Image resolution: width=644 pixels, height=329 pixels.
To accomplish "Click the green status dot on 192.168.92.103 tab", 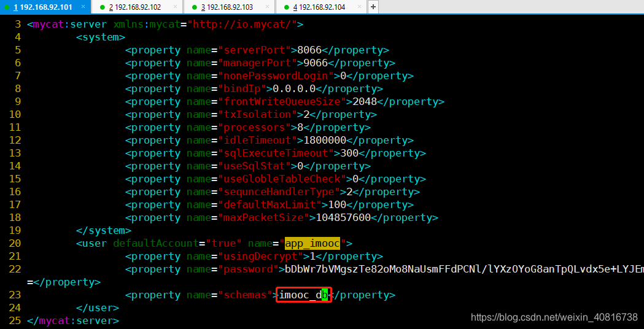I will click(x=195, y=7).
